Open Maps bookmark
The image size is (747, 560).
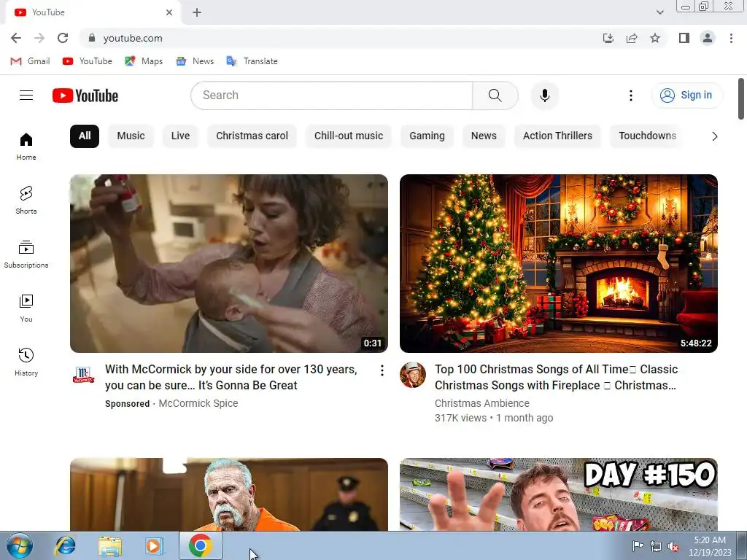click(x=144, y=61)
